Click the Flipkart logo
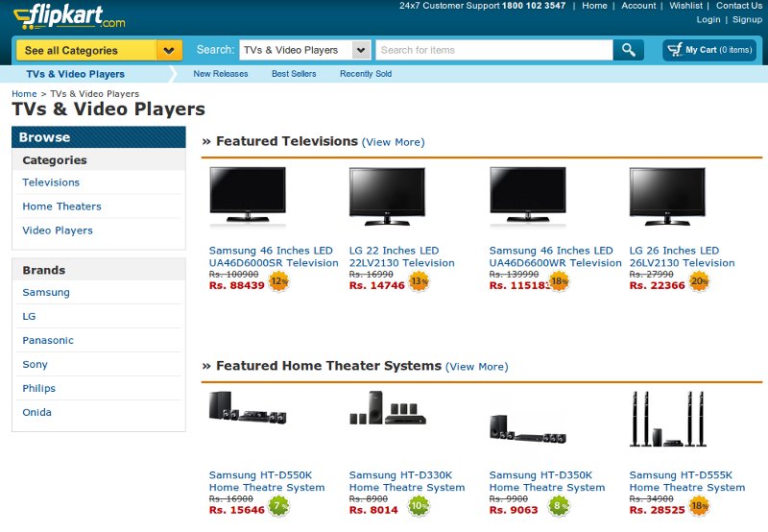Screen dimensions: 768x532 click(69, 17)
